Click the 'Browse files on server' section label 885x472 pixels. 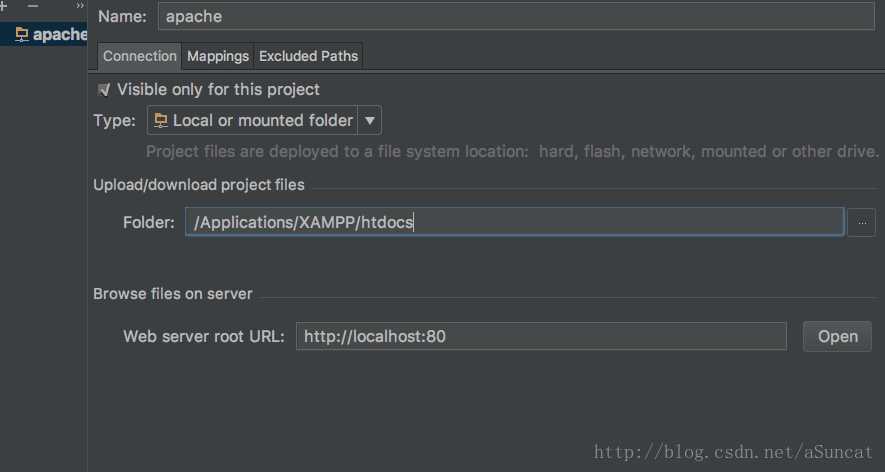point(173,294)
